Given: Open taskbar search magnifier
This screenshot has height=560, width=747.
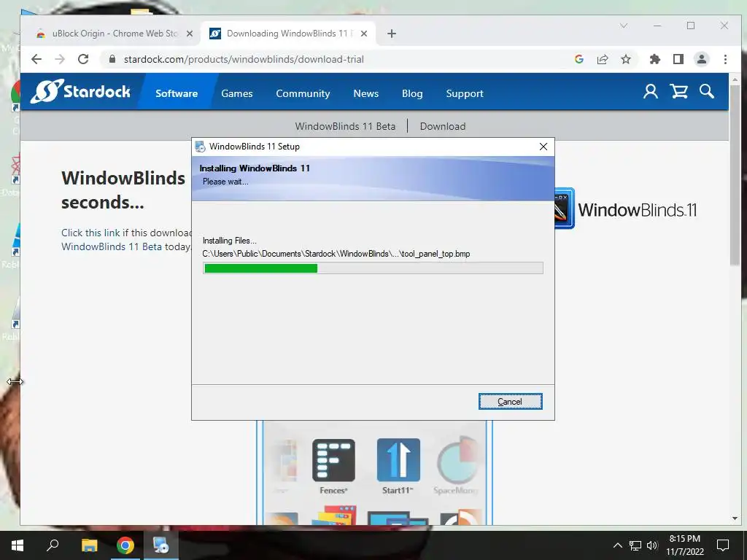Looking at the screenshot, I should [x=53, y=545].
